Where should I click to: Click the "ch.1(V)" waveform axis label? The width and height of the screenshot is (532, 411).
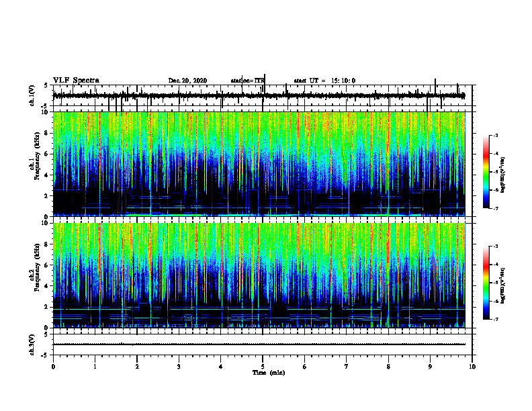click(32, 95)
